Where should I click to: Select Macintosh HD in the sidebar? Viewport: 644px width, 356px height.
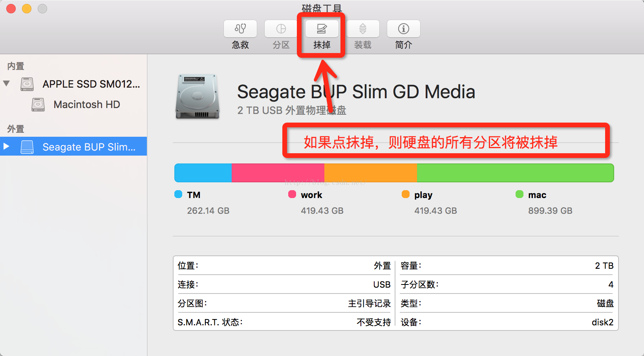tap(87, 105)
